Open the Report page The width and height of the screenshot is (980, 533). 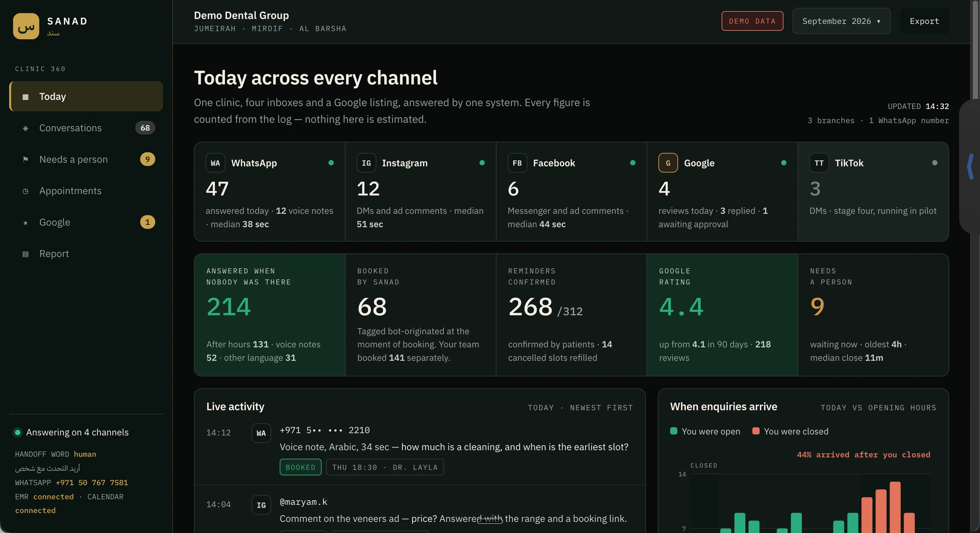coord(87,253)
